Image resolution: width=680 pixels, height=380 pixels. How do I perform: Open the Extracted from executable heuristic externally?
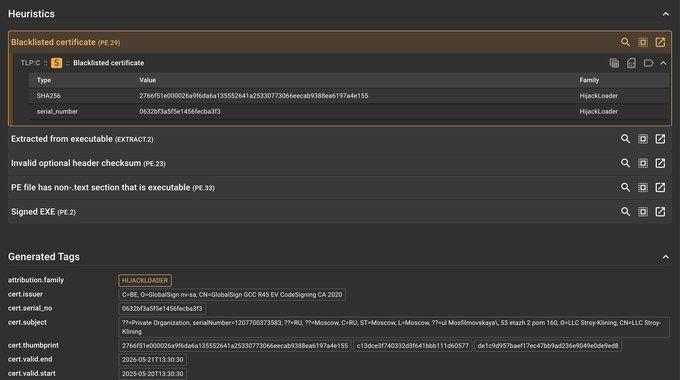pyautogui.click(x=660, y=139)
